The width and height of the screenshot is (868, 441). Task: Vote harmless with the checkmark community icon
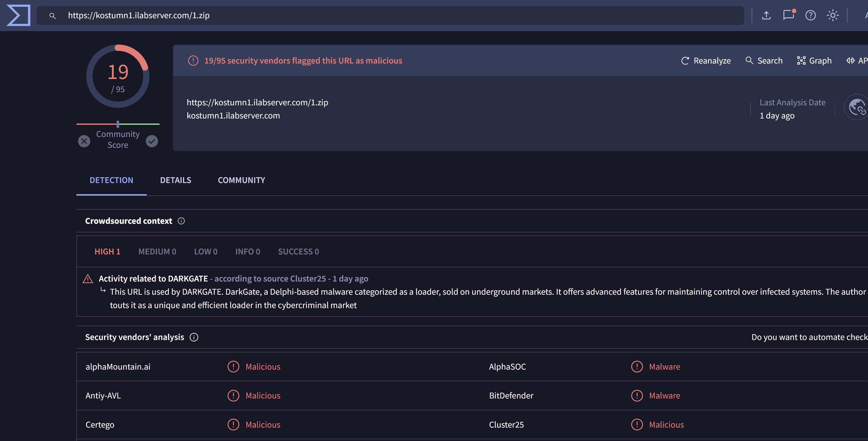(x=152, y=141)
